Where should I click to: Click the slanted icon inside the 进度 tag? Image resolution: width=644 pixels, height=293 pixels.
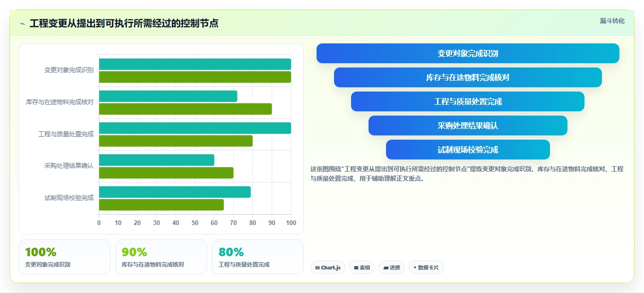point(386,268)
